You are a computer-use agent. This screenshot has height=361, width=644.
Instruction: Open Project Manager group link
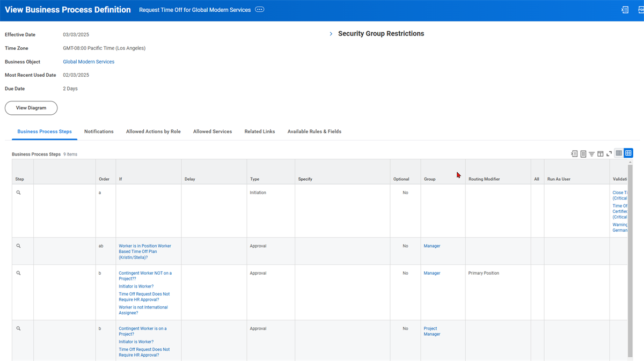tap(432, 331)
